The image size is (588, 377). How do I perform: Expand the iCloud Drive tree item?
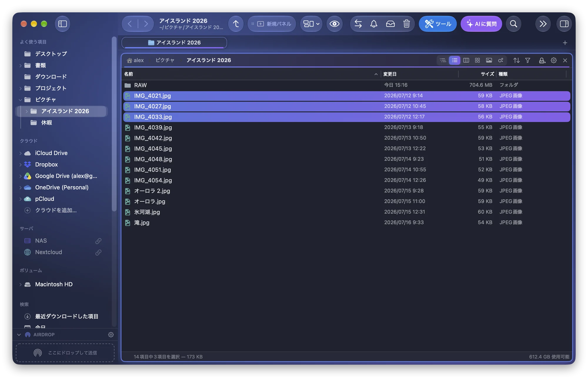click(x=21, y=153)
